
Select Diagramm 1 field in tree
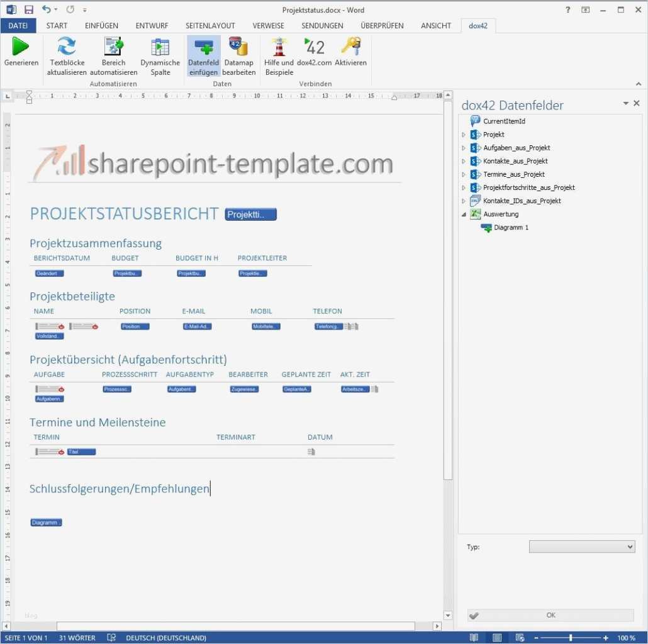[511, 227]
